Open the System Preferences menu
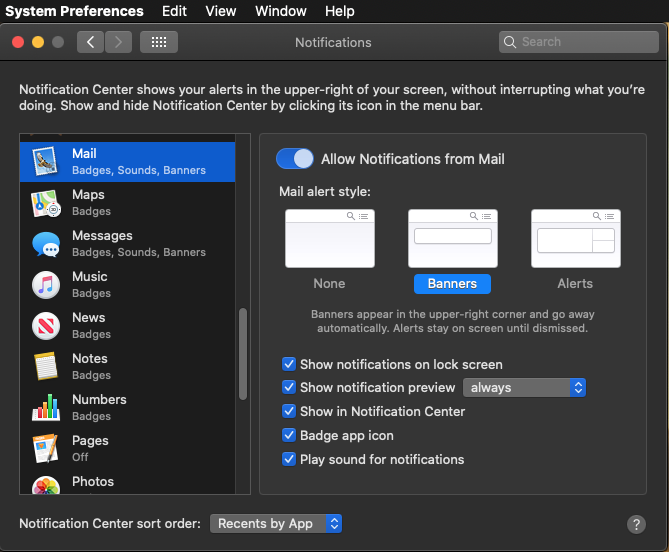Viewport: 669px width, 552px height. (x=74, y=11)
